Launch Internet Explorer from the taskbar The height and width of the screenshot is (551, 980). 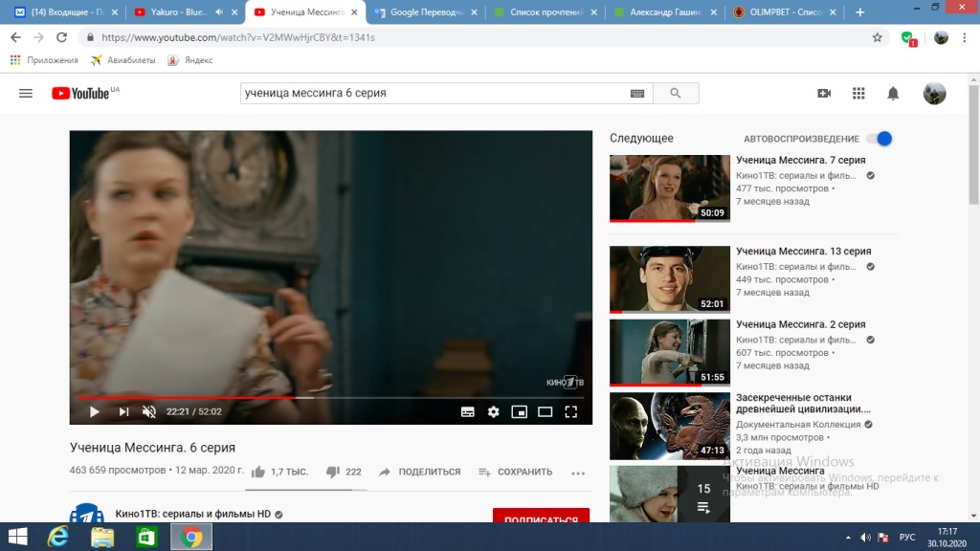(58, 537)
